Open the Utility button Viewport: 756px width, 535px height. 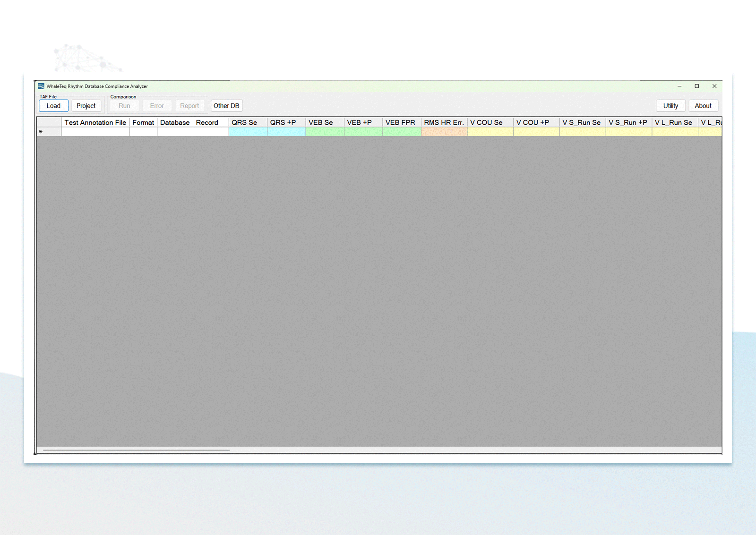pyautogui.click(x=670, y=106)
